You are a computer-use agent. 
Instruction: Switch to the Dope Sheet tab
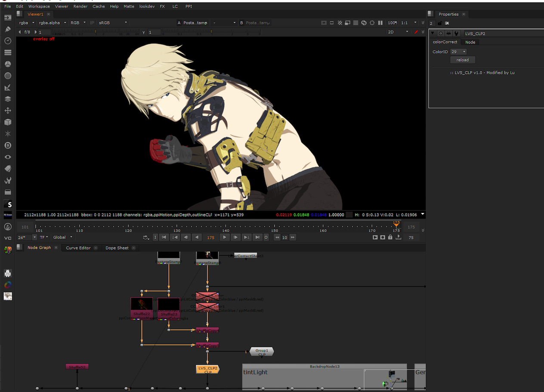click(117, 248)
